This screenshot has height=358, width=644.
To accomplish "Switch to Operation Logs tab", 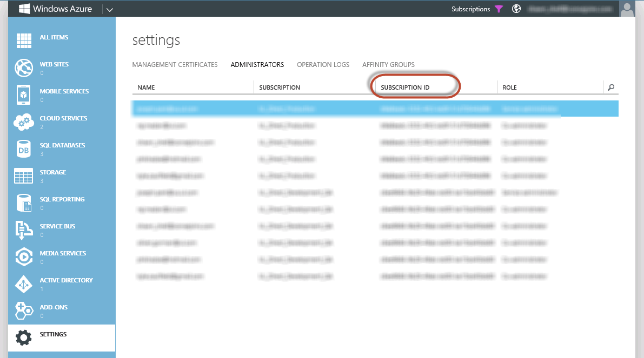I will [323, 65].
